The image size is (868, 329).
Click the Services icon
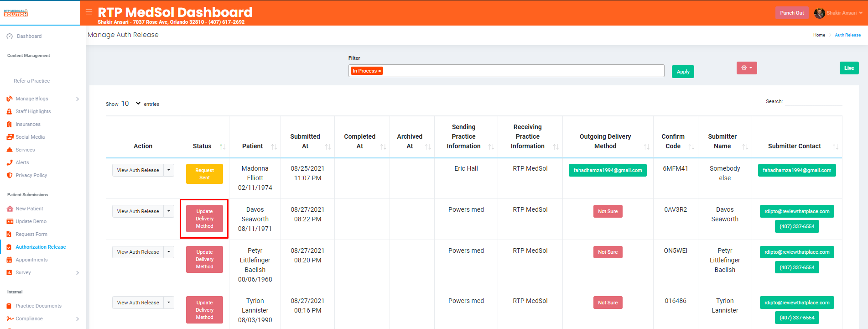(10, 150)
